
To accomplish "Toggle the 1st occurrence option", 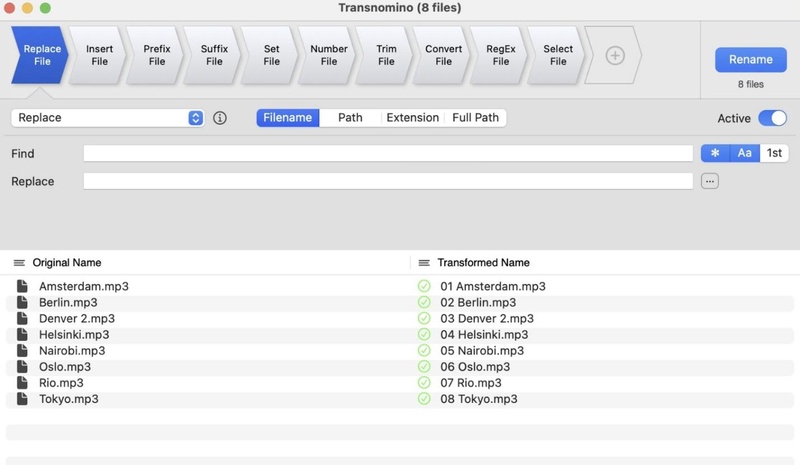I will tap(774, 153).
